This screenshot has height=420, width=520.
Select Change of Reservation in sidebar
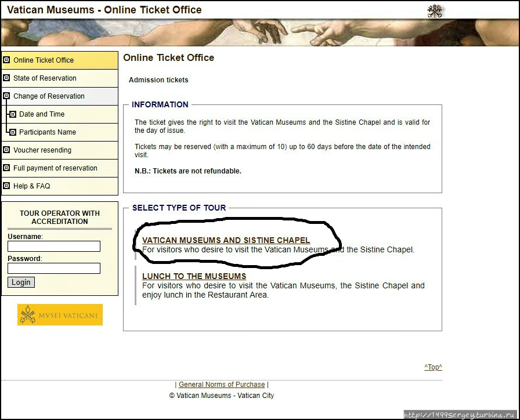(60, 96)
